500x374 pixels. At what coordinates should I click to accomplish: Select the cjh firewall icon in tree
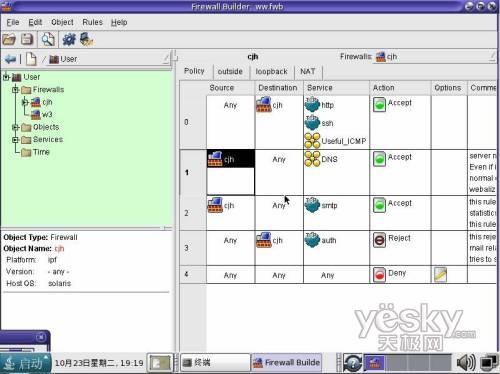pos(36,102)
